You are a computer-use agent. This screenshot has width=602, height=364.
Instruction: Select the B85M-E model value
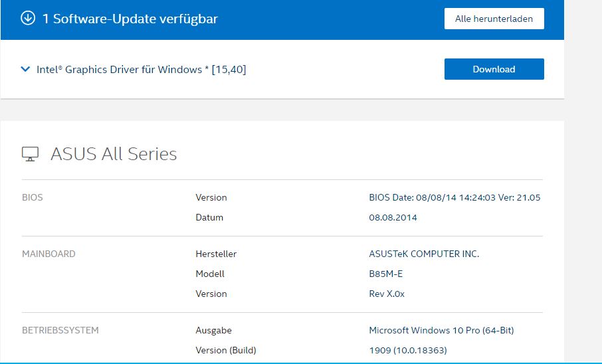(x=386, y=274)
